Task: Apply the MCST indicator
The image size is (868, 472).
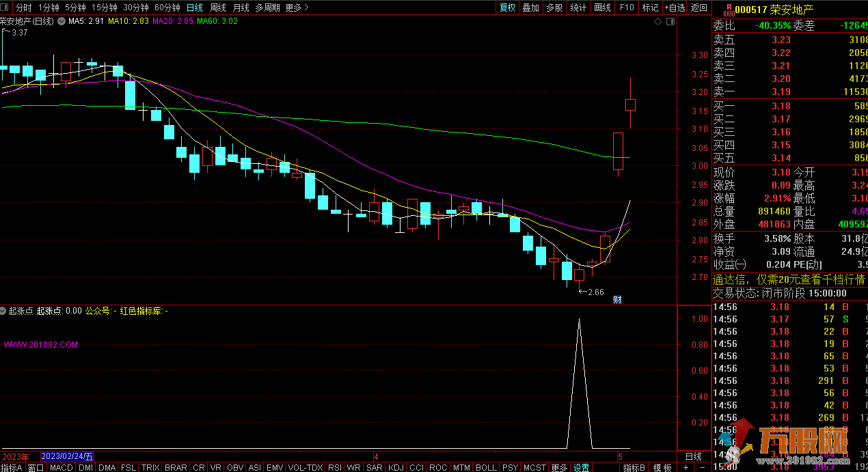Action: click(534, 467)
